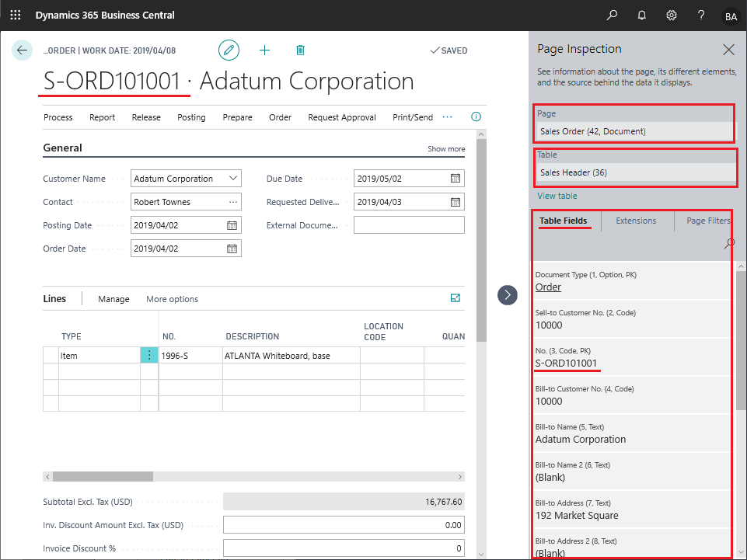The height and width of the screenshot is (560, 747).
Task: Search table fields with magnifier icon
Action: (x=729, y=244)
